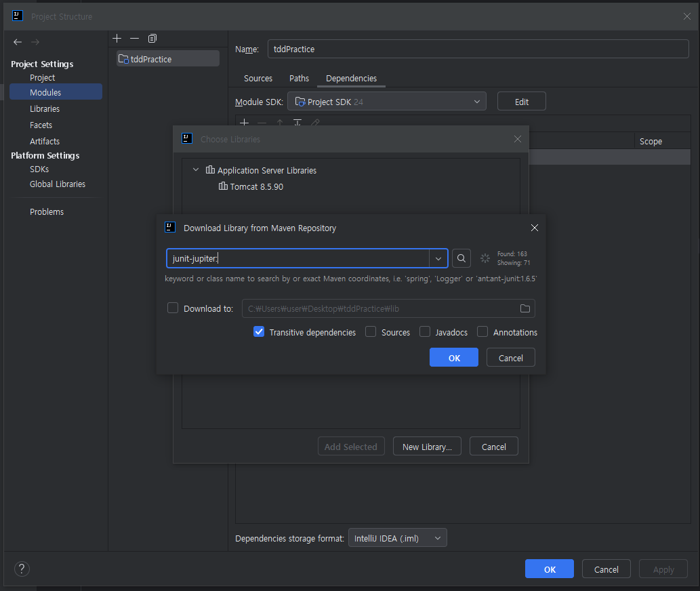Open Libraries in the sidebar

(45, 109)
